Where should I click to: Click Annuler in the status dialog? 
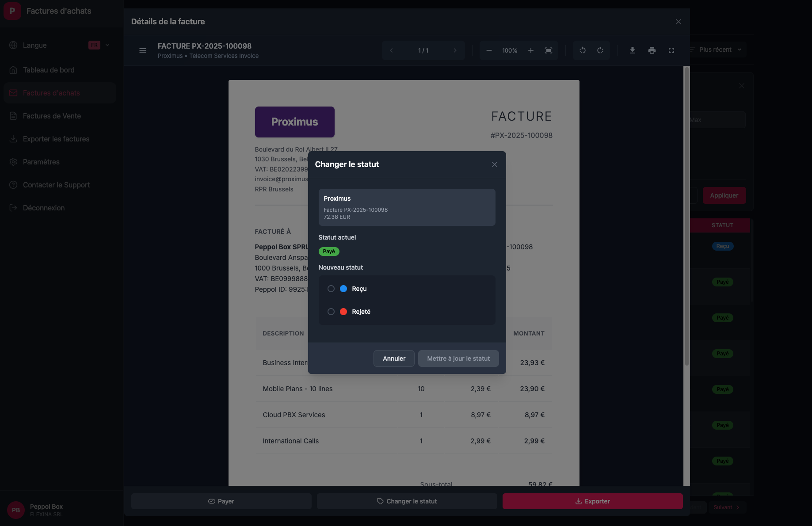tap(394, 358)
